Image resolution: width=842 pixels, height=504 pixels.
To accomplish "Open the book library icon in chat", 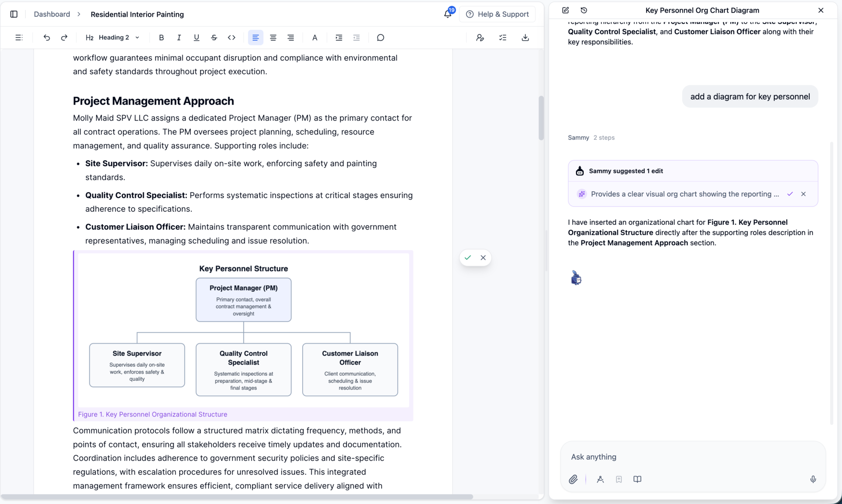I will (637, 479).
